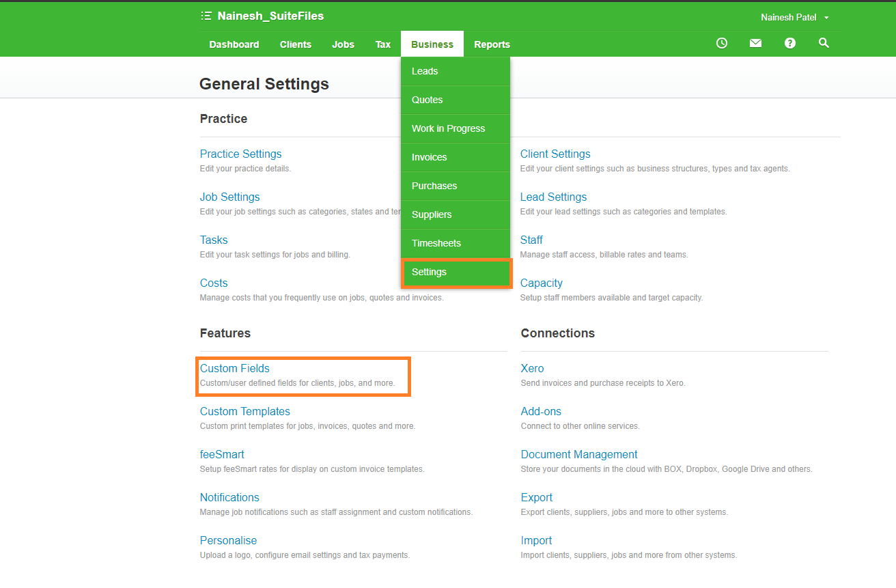
Task: Open help with the question mark icon
Action: click(789, 42)
